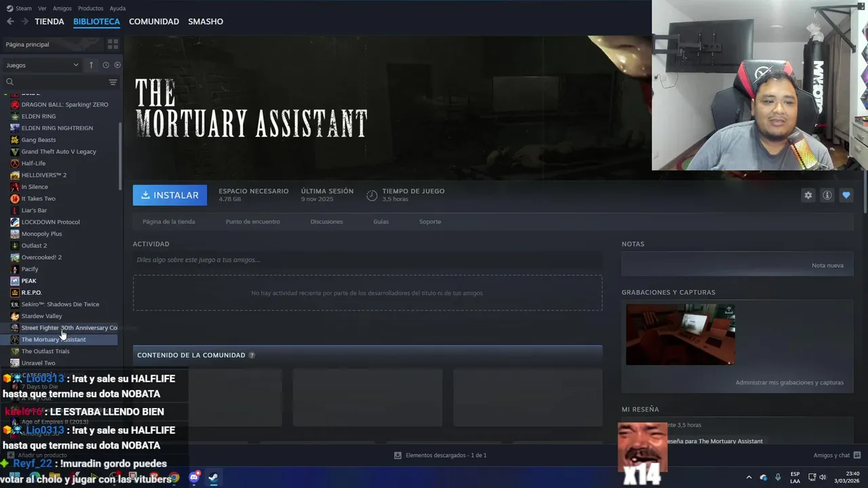Select Liar's Bar in the game list
Viewport: 868px width, 488px height.
[34, 210]
